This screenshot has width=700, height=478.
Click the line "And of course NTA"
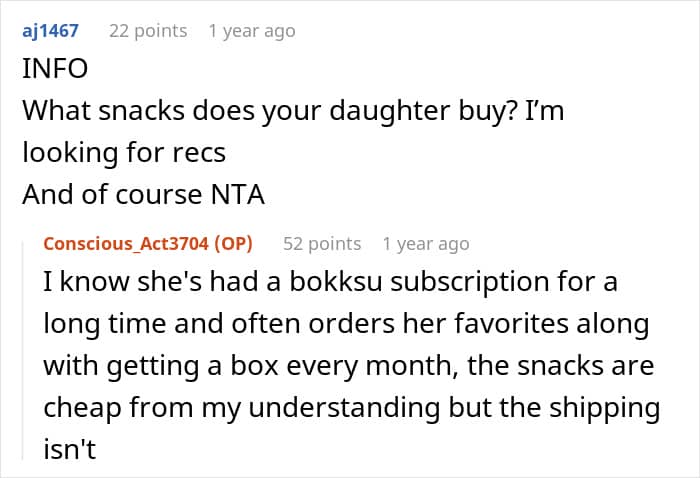pyautogui.click(x=143, y=194)
